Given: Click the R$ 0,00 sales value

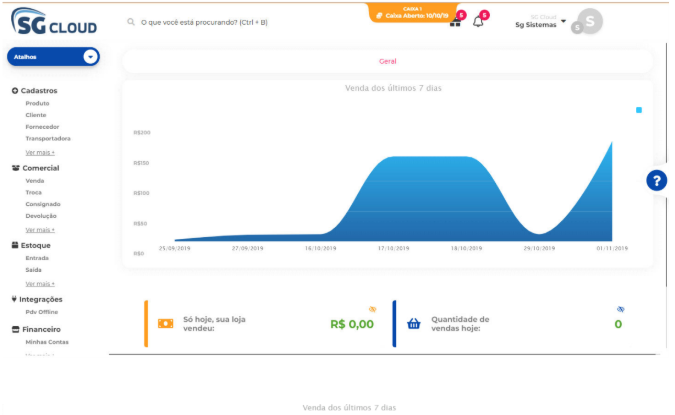Looking at the screenshot, I should [352, 324].
